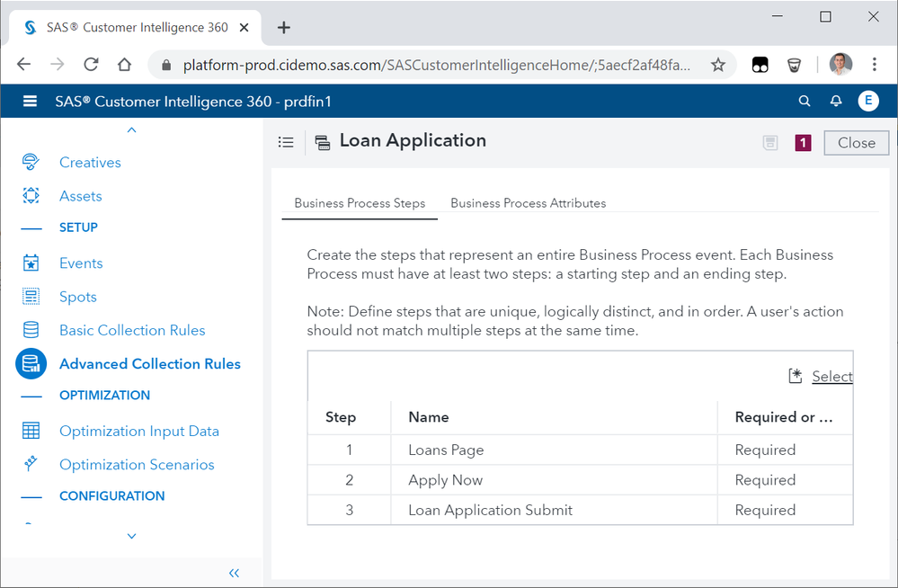Viewport: 898px width, 588px height.
Task: Click the Select link above the table
Action: point(831,377)
